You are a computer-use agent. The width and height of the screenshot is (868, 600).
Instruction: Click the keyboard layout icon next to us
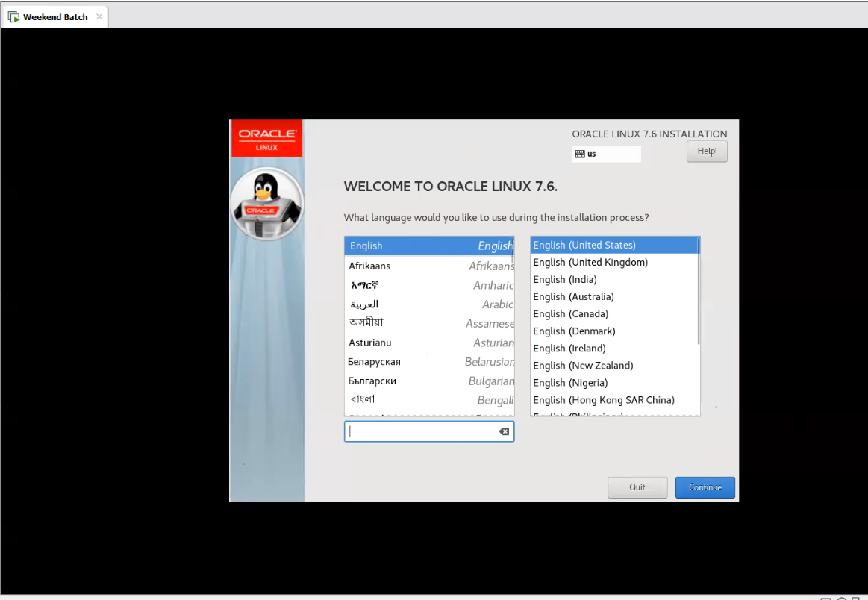coord(580,154)
